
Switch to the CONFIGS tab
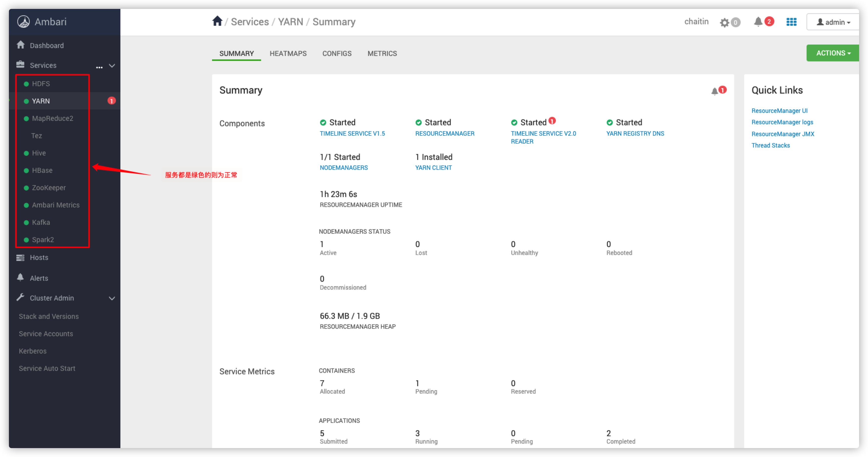click(x=337, y=53)
